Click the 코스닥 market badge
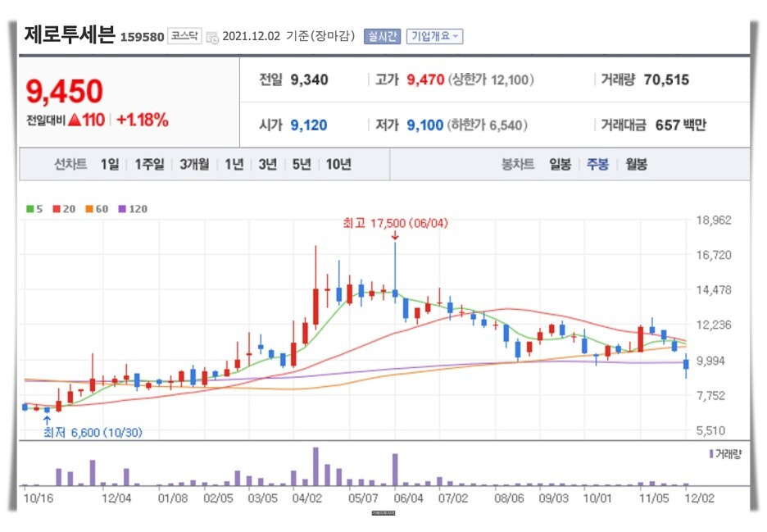The height and width of the screenshot is (532, 767). pyautogui.click(x=184, y=36)
